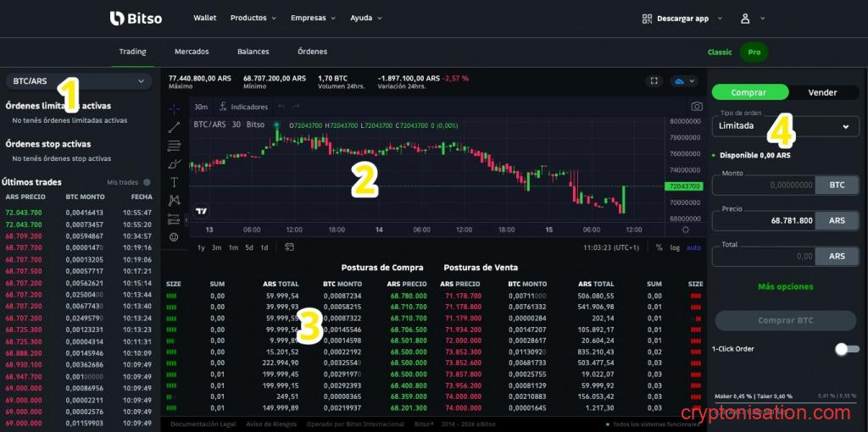Open the BTC/ARS pair dropdown
Screen dimensions: 868x432
78,81
